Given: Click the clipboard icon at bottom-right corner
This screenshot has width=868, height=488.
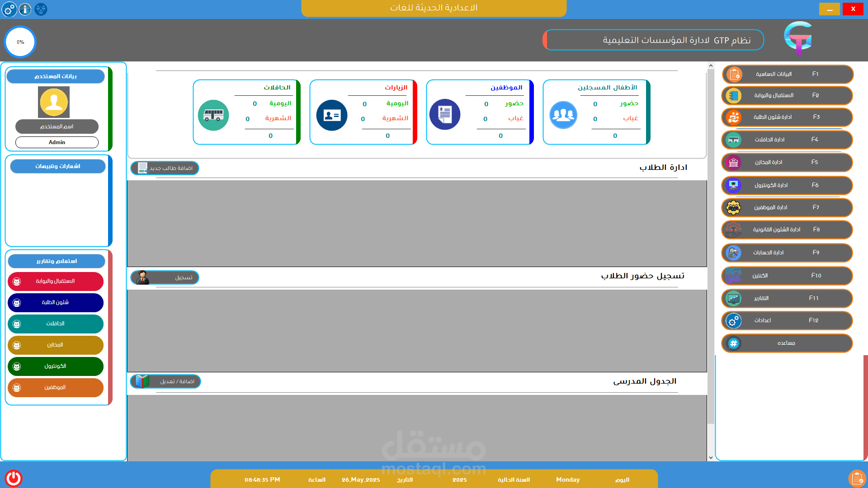Looking at the screenshot, I should pos(857,478).
